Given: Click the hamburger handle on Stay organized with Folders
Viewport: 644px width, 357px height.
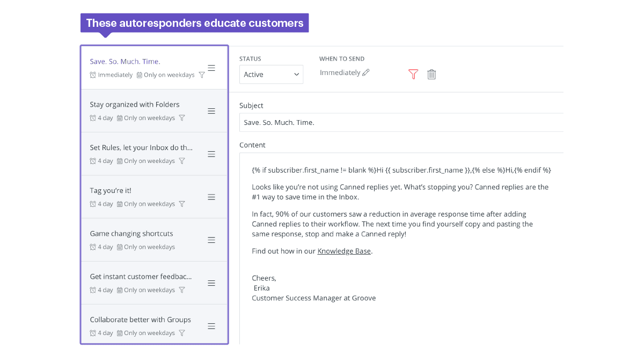Looking at the screenshot, I should pyautogui.click(x=211, y=111).
